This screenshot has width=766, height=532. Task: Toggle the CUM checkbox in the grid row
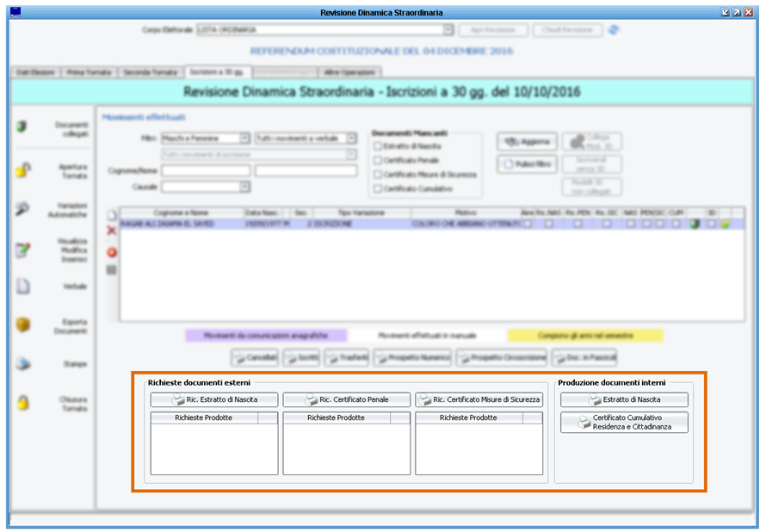[676, 224]
